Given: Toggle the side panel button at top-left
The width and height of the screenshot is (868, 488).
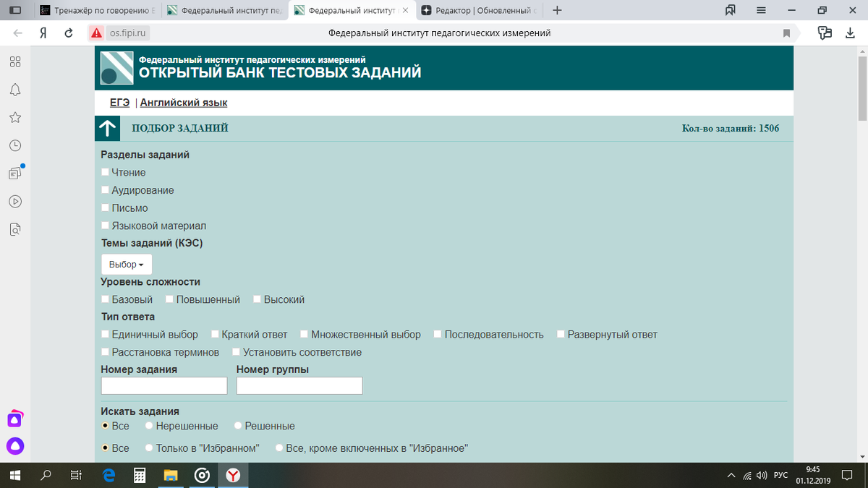Looking at the screenshot, I should coord(15,11).
